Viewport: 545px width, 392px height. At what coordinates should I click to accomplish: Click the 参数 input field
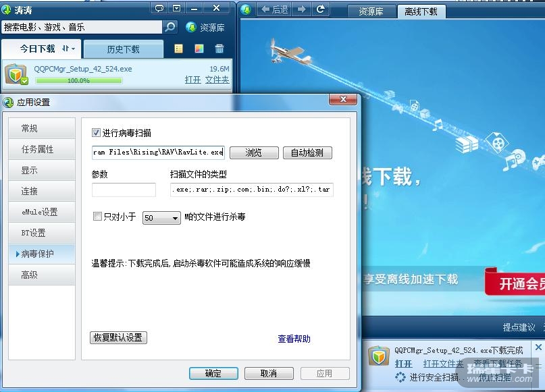pyautogui.click(x=124, y=190)
